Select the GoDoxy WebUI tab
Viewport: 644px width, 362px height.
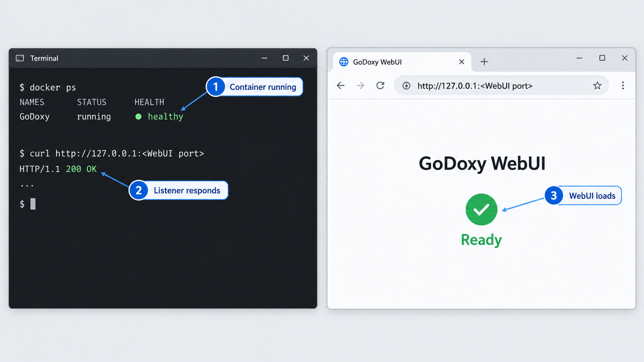[402, 62]
